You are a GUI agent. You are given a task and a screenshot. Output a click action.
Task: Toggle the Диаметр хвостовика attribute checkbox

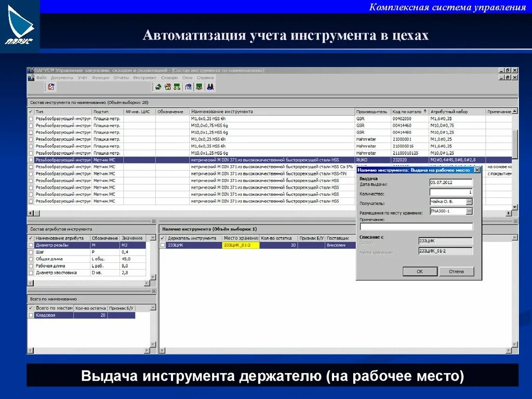click(31, 273)
